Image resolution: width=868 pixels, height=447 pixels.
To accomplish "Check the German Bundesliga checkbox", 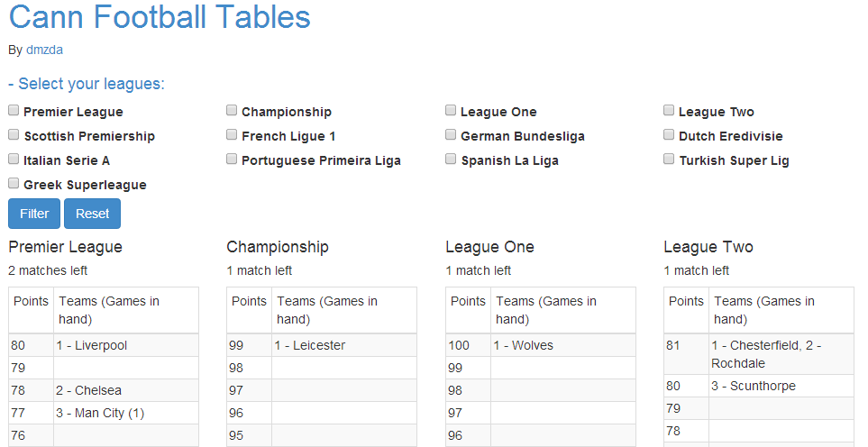I will 451,135.
